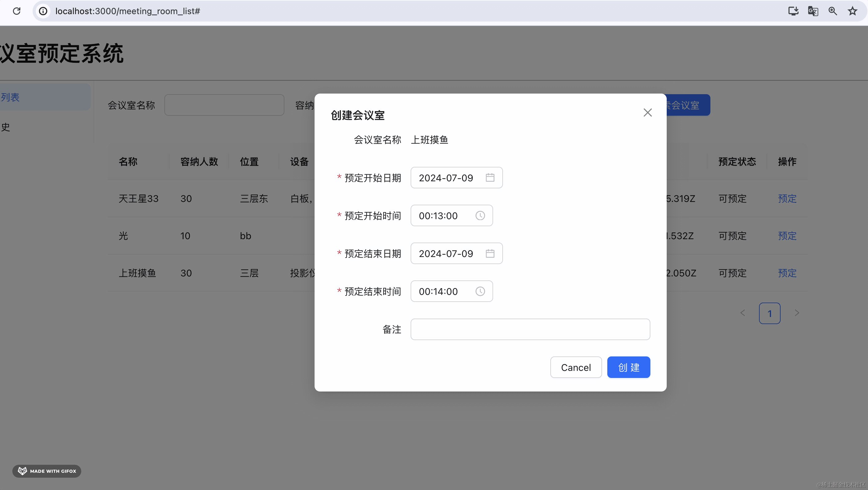
Task: Click clock icon in start time field
Action: [480, 215]
